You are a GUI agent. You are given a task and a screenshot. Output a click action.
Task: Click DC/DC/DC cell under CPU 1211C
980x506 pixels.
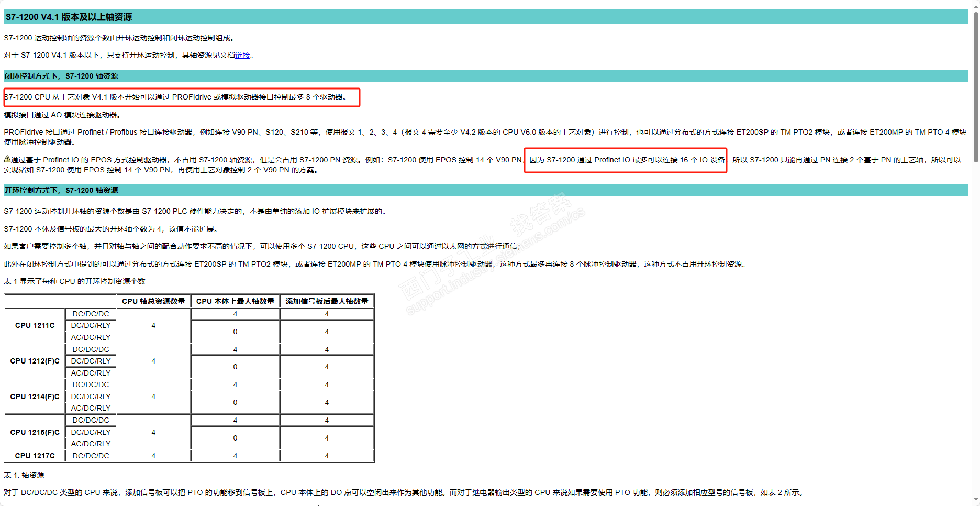point(91,314)
